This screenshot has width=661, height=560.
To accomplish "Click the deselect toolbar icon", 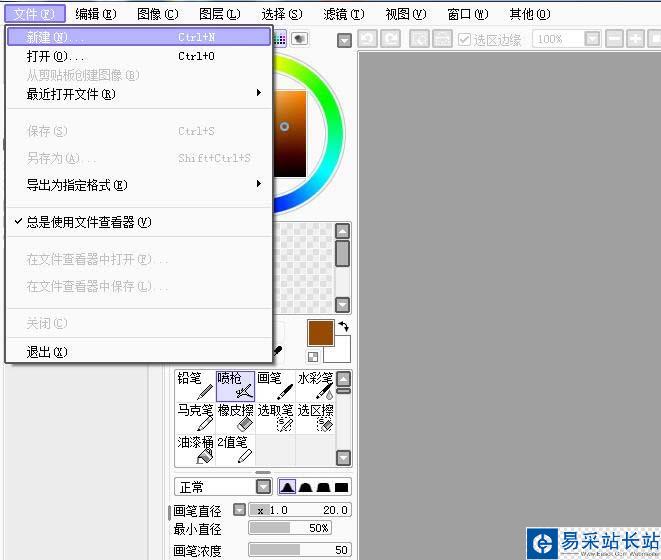I will [x=419, y=39].
